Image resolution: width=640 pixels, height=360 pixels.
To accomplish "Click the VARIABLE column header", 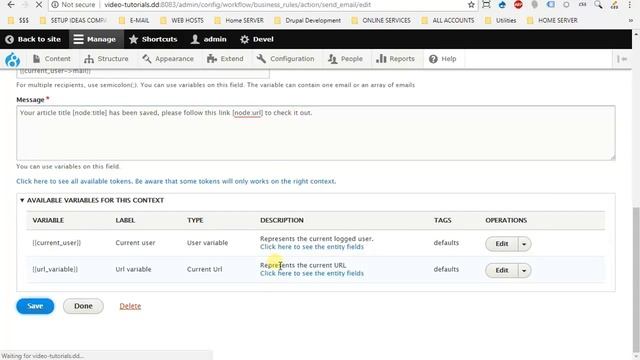I will click(48, 220).
